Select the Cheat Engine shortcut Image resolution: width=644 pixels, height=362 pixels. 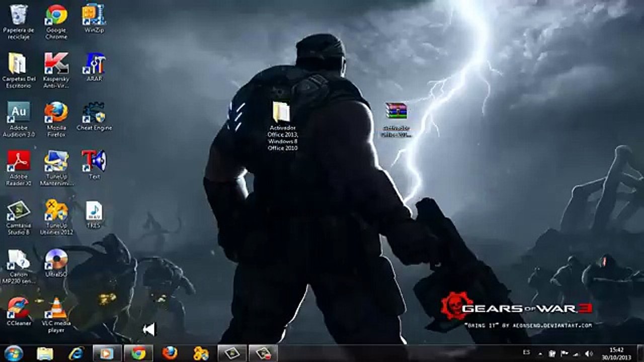click(94, 116)
